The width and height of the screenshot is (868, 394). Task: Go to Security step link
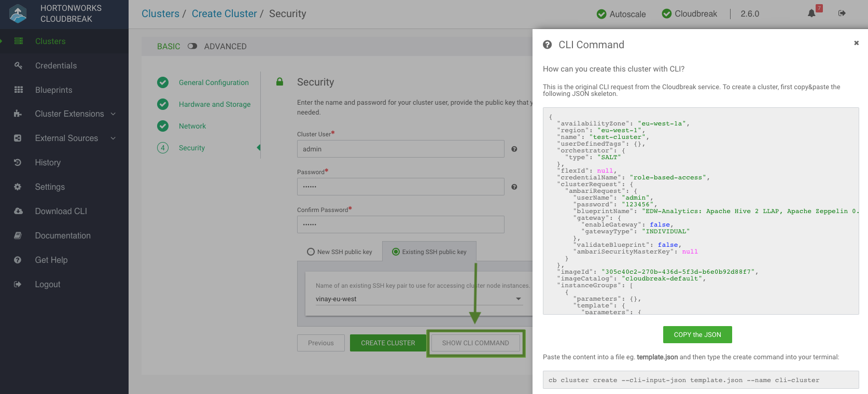click(192, 148)
